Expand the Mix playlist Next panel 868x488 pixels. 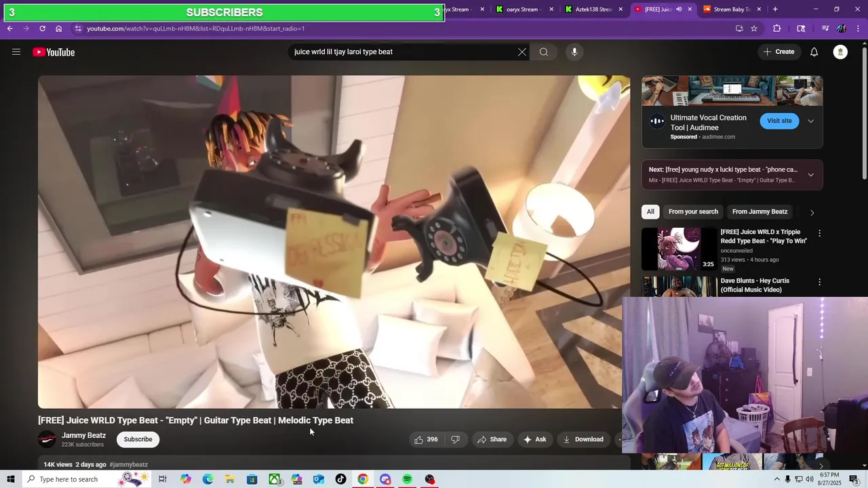tap(810, 175)
